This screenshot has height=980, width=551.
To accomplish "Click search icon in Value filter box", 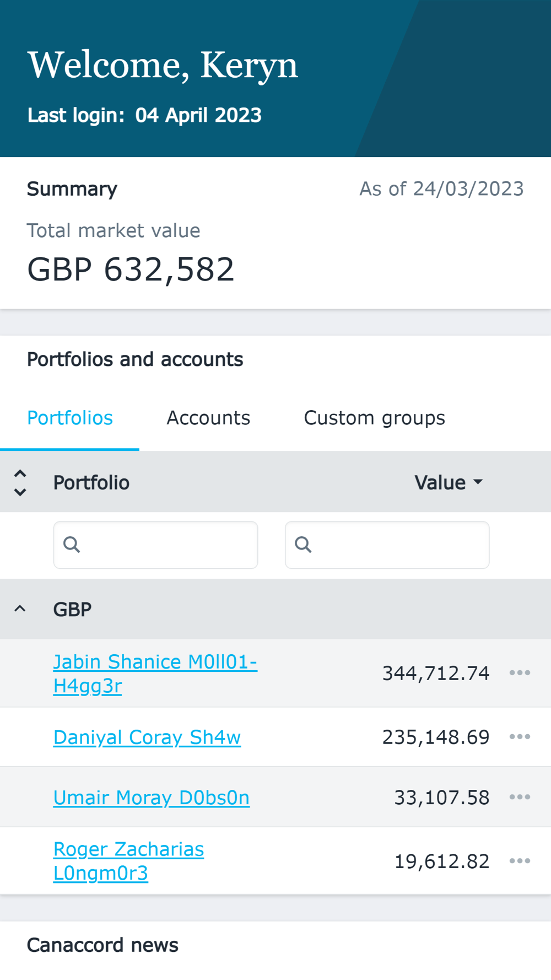I will tap(303, 545).
